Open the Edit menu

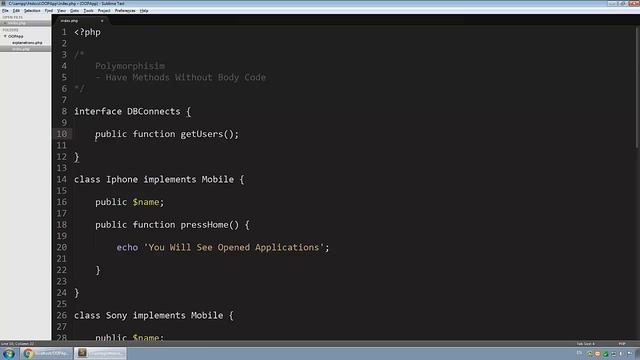click(x=16, y=11)
